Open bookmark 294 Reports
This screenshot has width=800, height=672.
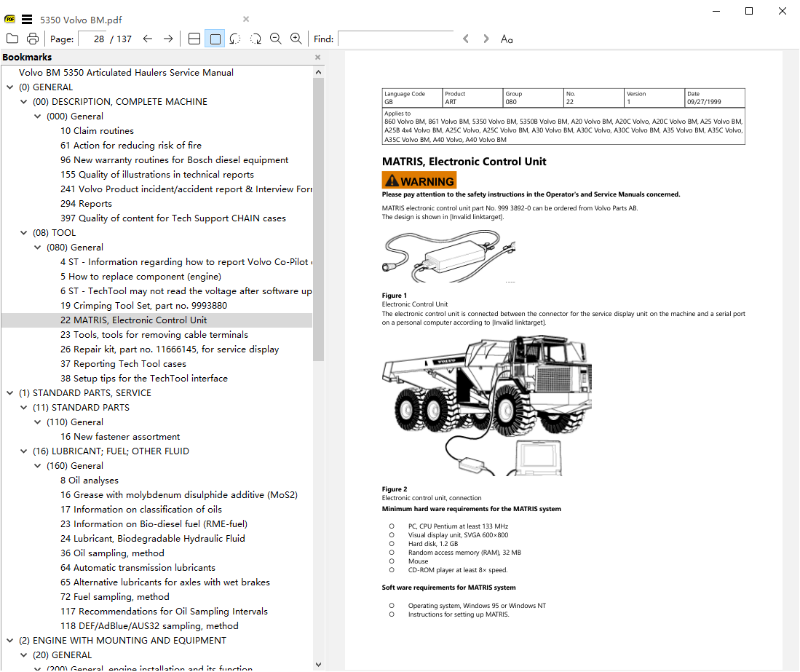(86, 204)
